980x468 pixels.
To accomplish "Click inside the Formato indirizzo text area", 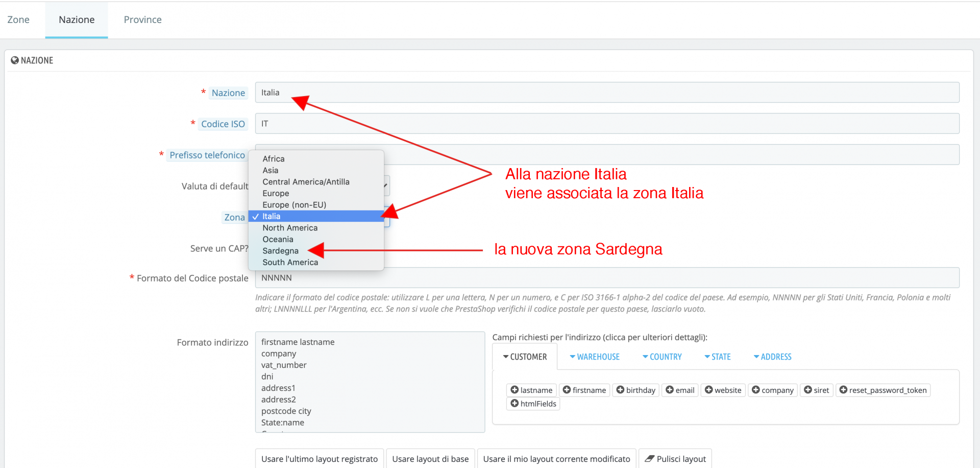I will [x=370, y=382].
